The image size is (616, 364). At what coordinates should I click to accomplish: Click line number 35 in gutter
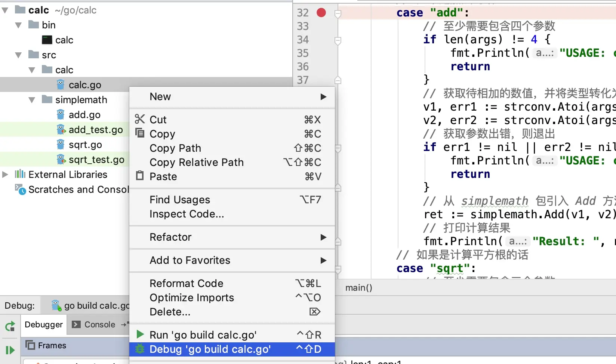coord(303,53)
